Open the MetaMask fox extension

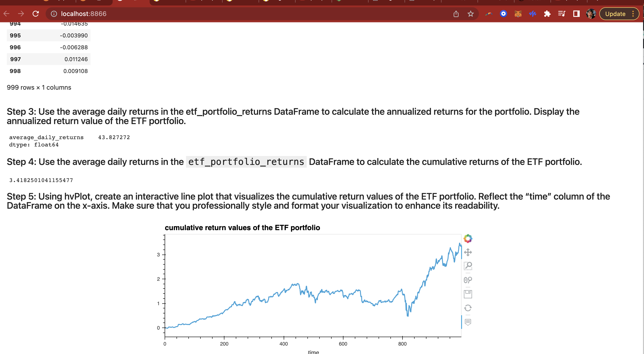[x=518, y=14]
